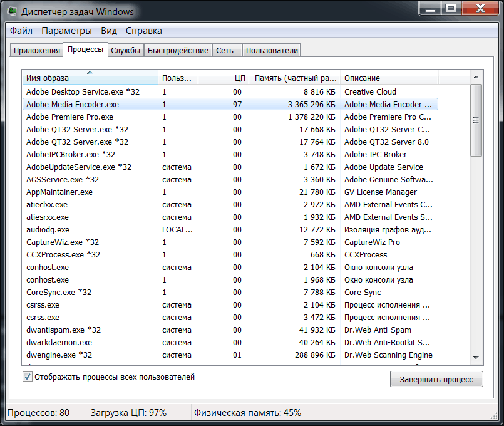
Task: Select dwarkdaemon.exe process
Action: [230, 343]
